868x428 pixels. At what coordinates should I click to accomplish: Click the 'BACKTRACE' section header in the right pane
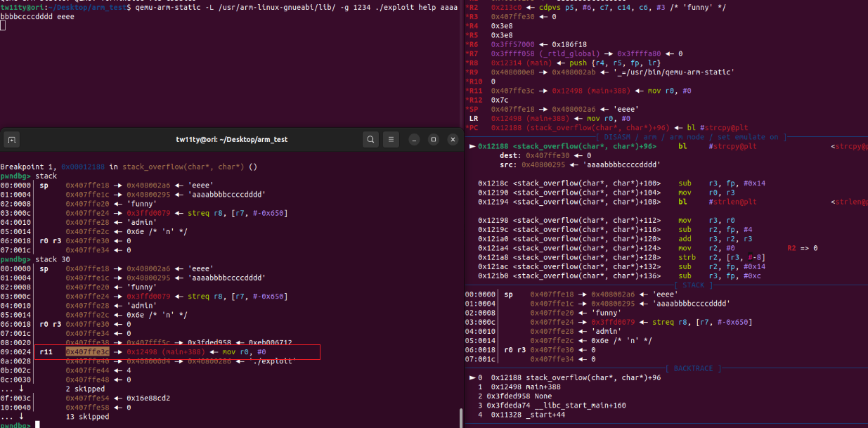click(694, 368)
